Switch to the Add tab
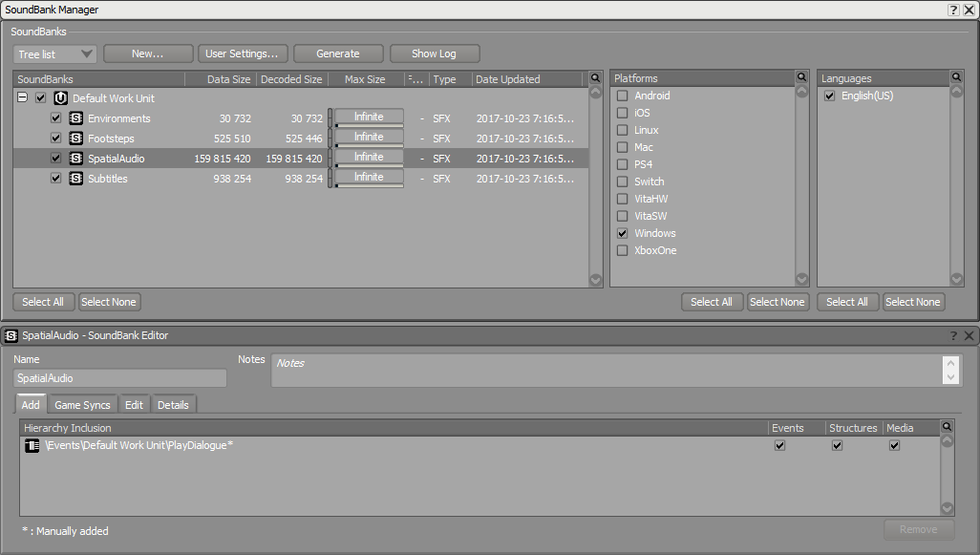The image size is (980, 555). (31, 405)
